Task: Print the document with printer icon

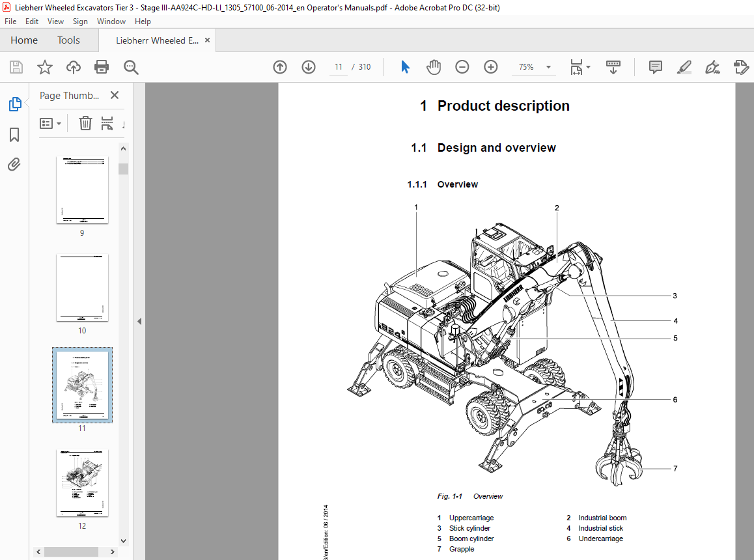Action: point(102,67)
